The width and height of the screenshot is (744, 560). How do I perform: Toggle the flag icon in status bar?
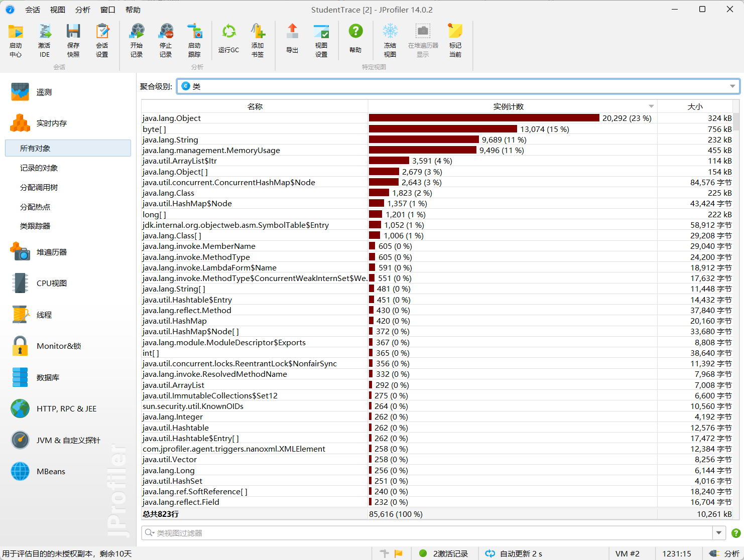[x=399, y=553]
